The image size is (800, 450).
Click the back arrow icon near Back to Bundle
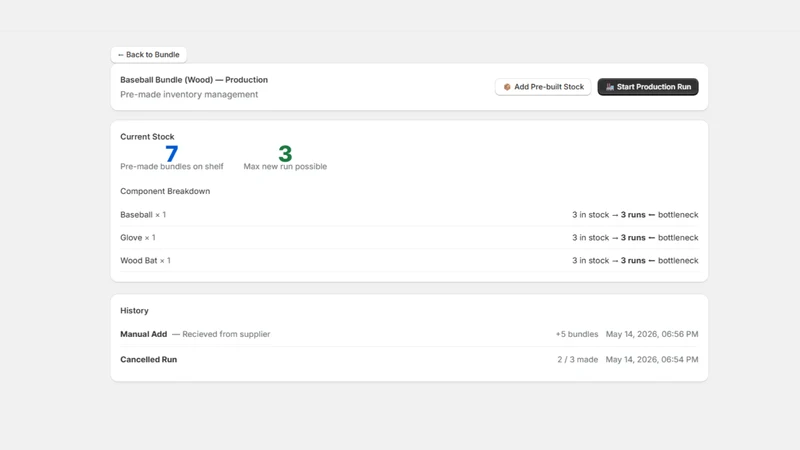pyautogui.click(x=121, y=55)
